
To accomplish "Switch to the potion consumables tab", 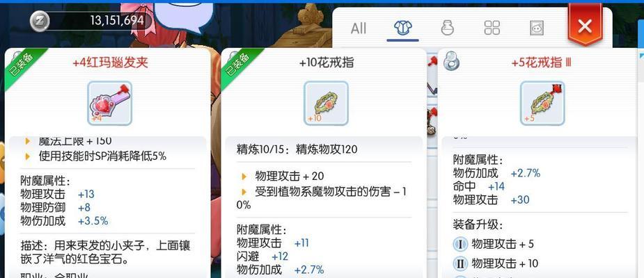I will [x=447, y=28].
